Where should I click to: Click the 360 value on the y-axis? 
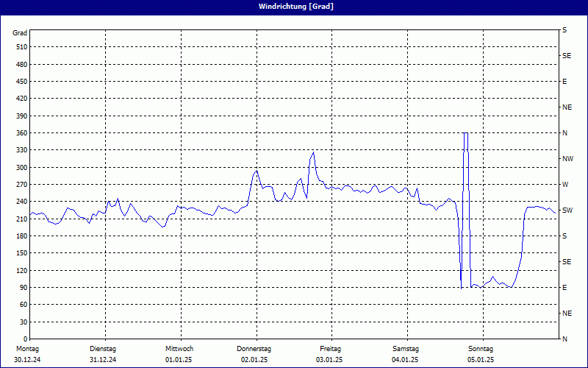pos(21,133)
